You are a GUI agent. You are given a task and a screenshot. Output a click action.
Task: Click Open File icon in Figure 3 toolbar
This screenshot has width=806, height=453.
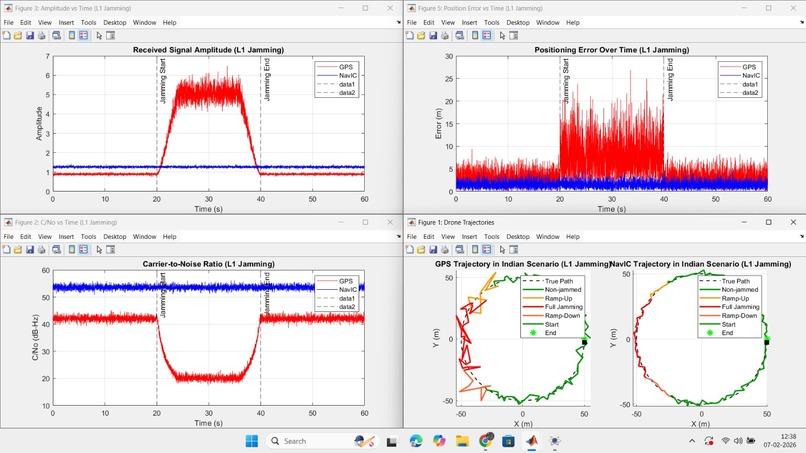[x=18, y=35]
